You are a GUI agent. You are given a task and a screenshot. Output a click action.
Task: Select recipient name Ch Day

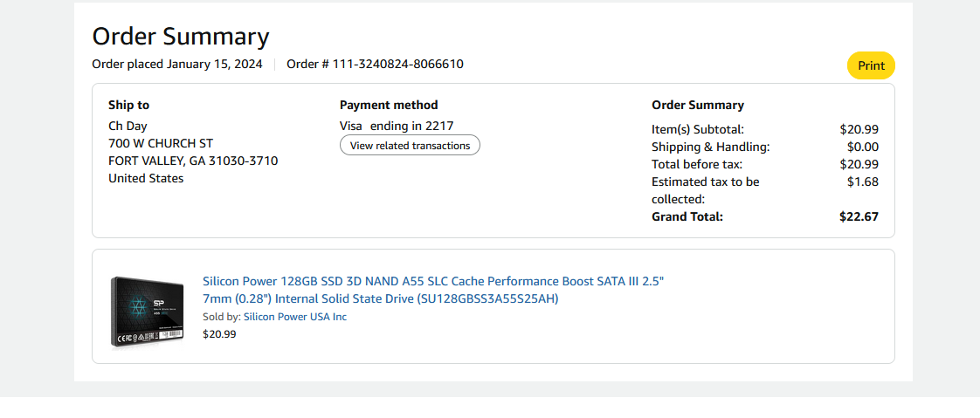coord(128,126)
